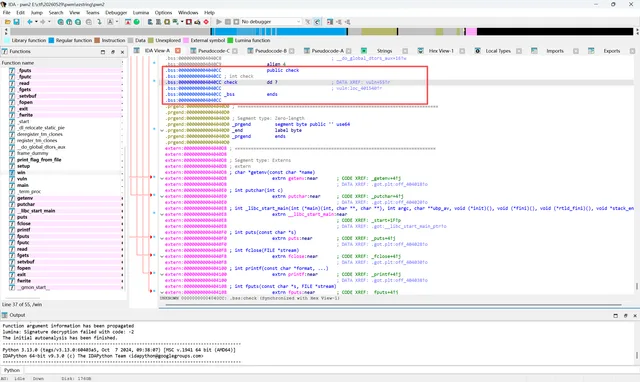Select the __libc_start_main function row

tap(65, 211)
